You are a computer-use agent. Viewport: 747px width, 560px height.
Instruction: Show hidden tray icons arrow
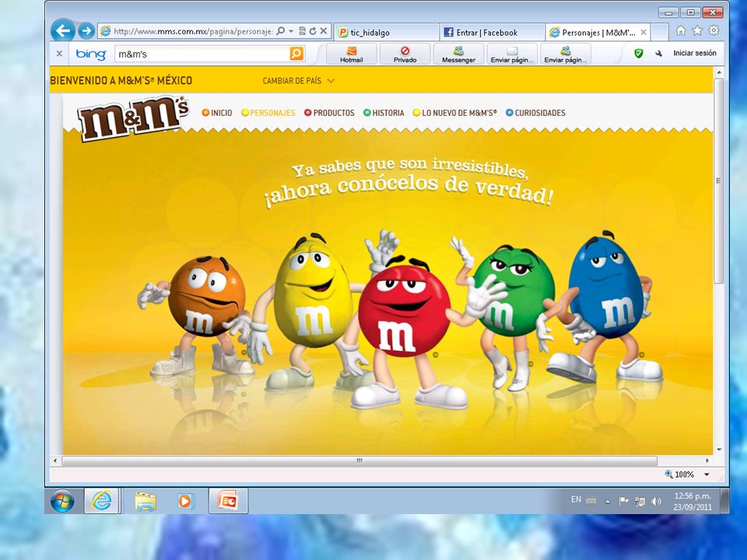click(608, 501)
